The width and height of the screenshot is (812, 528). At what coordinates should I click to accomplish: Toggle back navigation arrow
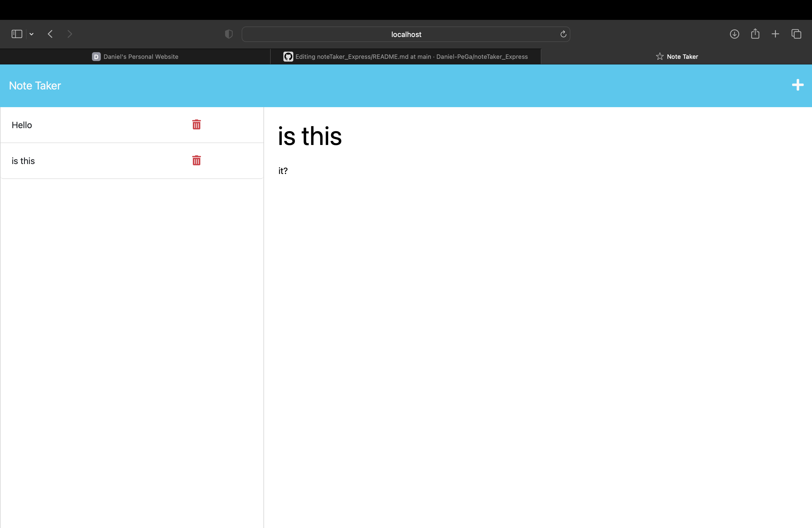click(50, 34)
